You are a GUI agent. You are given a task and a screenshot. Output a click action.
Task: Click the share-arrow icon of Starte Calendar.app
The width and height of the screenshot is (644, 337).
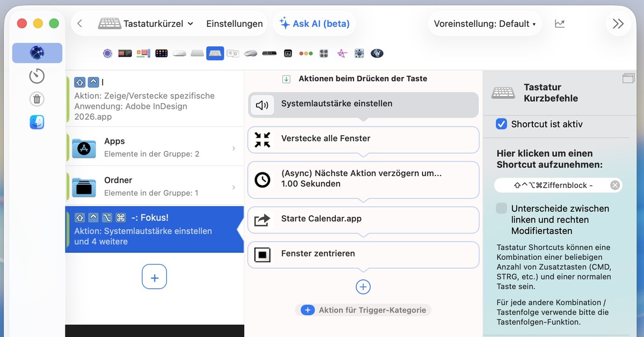click(x=262, y=219)
